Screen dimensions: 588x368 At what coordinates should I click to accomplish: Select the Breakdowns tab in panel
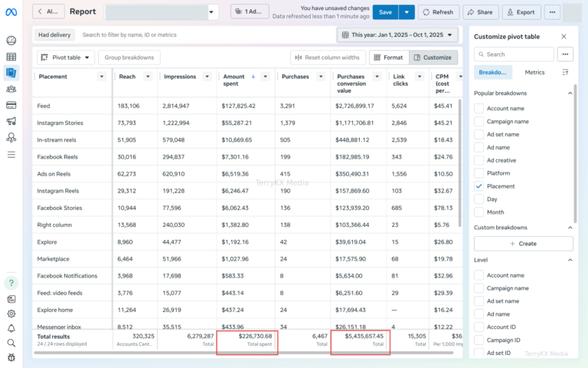pos(493,73)
